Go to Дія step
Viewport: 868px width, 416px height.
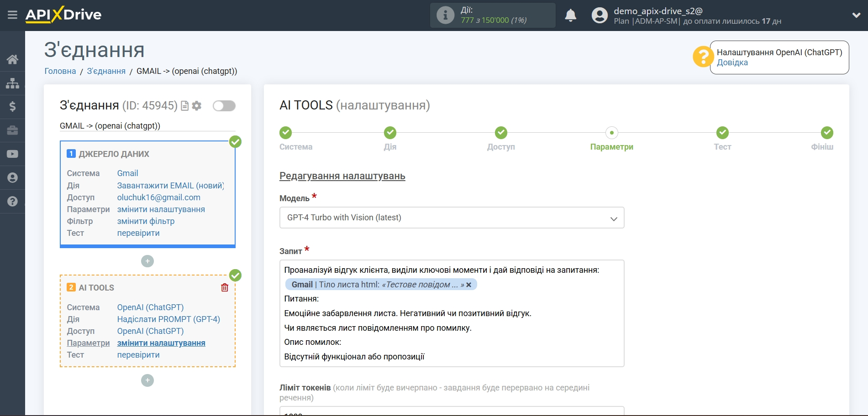click(x=390, y=133)
